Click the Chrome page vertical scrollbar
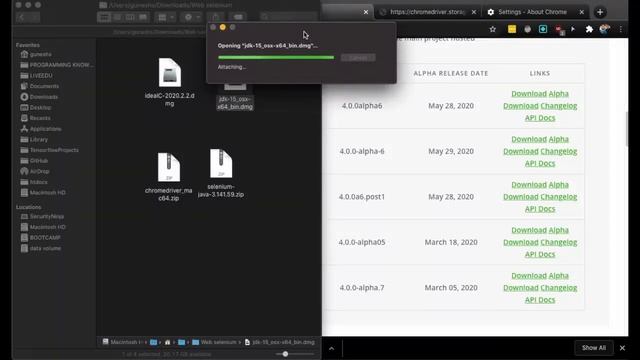Viewport: 640px width, 360px height. pos(627,129)
